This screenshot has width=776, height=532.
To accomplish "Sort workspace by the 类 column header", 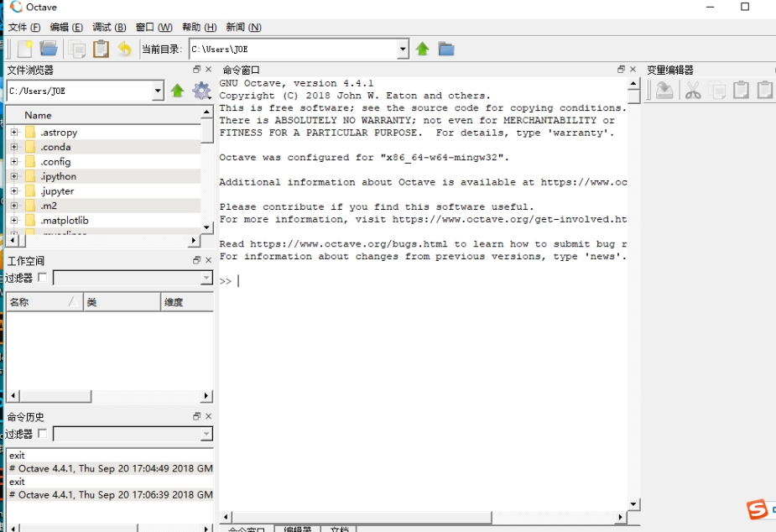I will click(x=122, y=302).
